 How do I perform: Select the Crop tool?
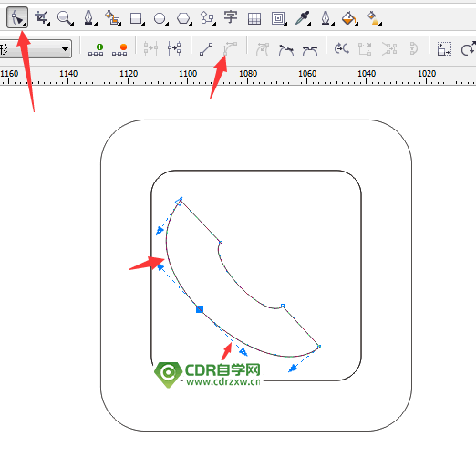(x=42, y=18)
